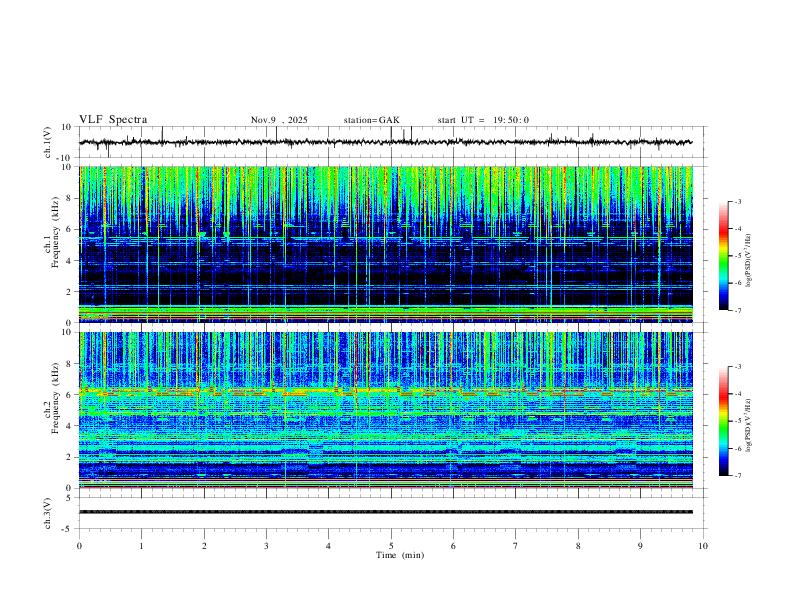Click the time axis tick label '5'
Image resolution: width=792 pixels, height=612 pixels.
[x=391, y=546]
